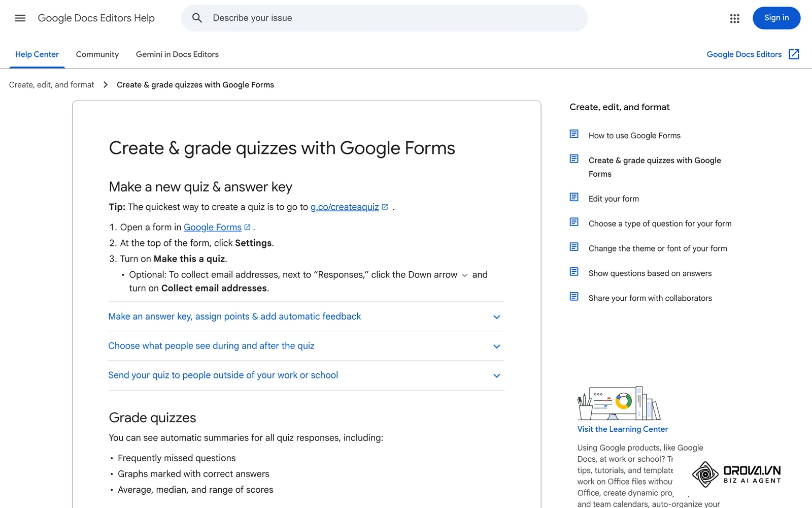Open Edit your form article

click(x=614, y=199)
